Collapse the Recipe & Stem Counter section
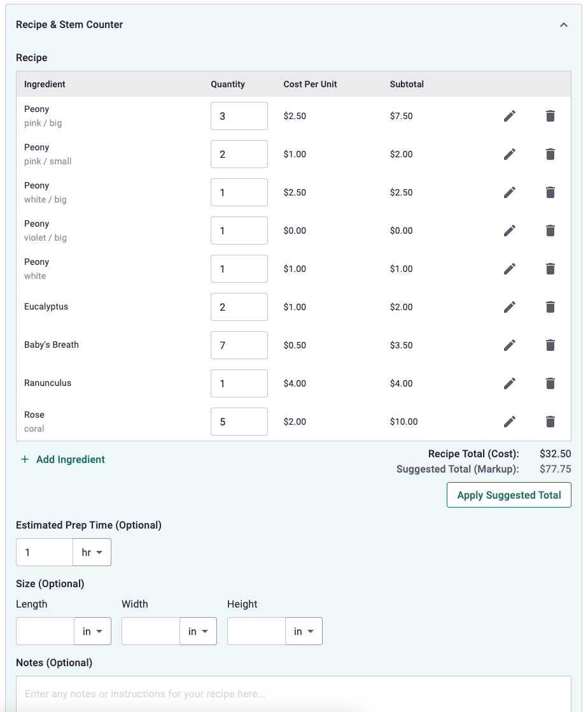Image resolution: width=588 pixels, height=712 pixels. (563, 24)
